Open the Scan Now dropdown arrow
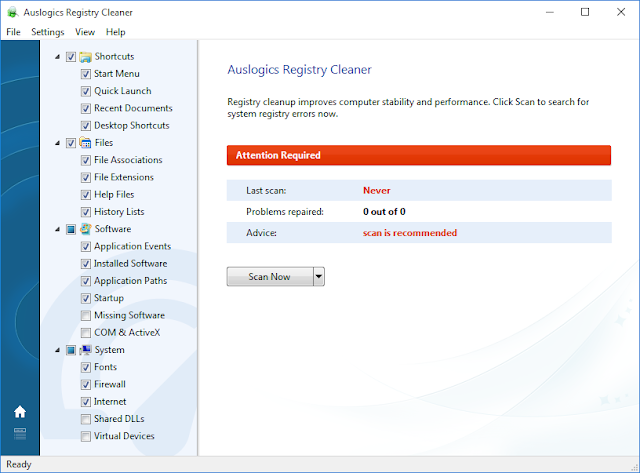 [319, 277]
